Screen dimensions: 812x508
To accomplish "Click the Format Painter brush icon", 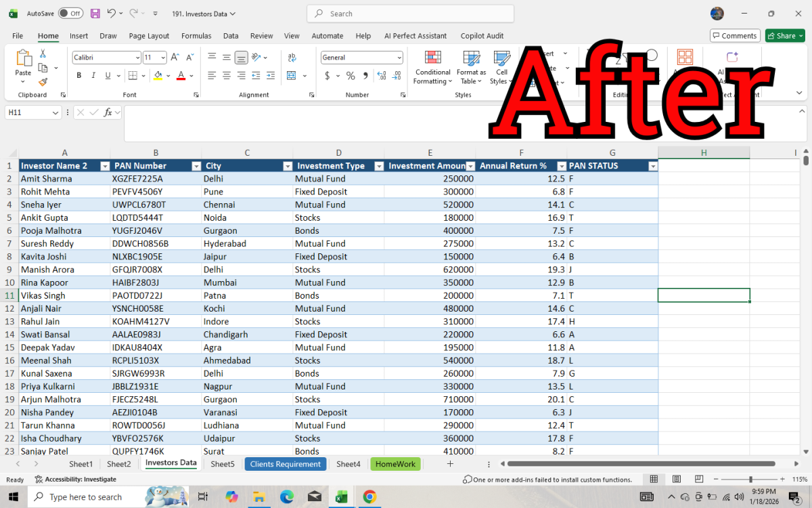I will [x=43, y=82].
